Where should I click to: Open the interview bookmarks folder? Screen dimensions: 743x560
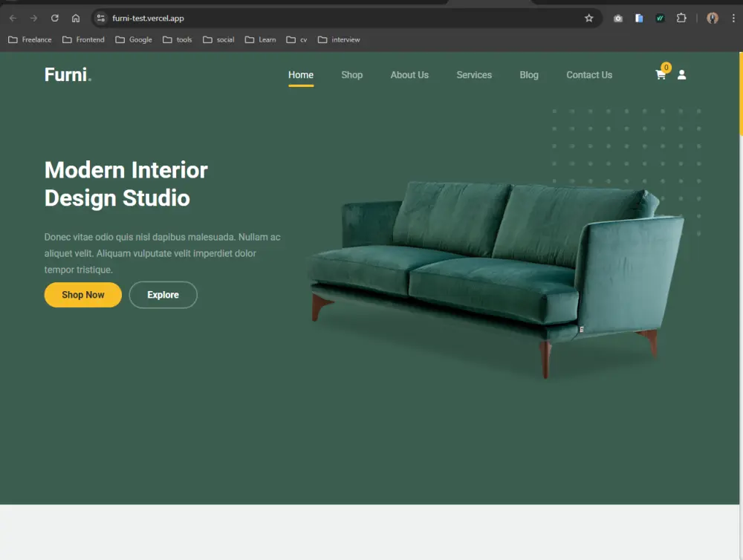coord(339,40)
